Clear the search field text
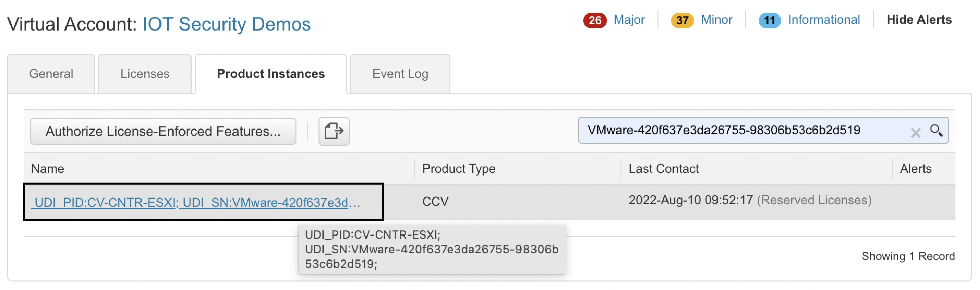This screenshot has height=290, width=980. (915, 132)
